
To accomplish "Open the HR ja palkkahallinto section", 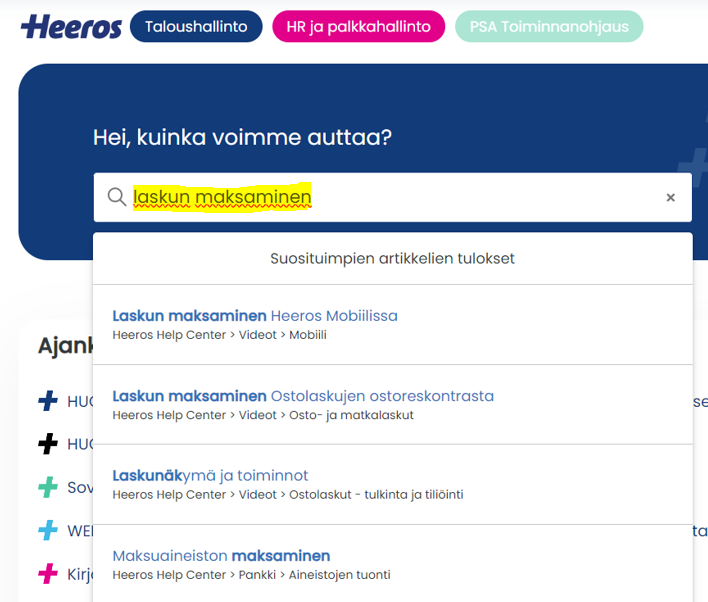I will point(359,27).
